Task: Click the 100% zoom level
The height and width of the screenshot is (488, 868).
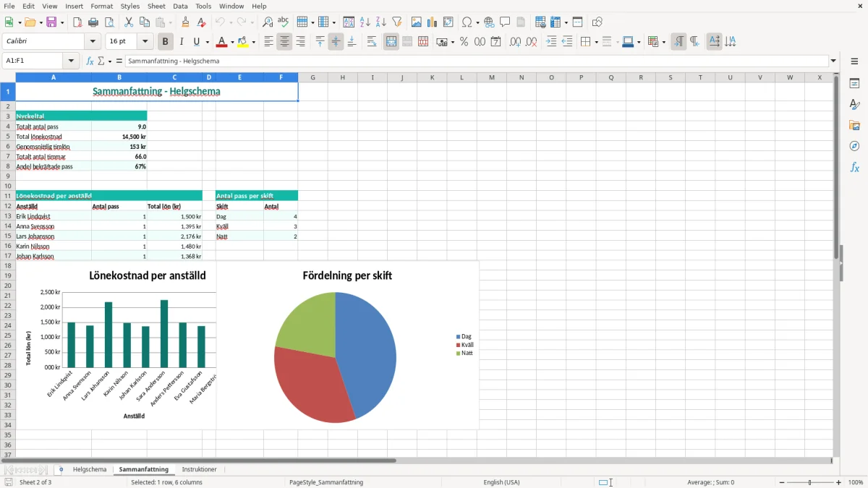Action: pos(856,482)
